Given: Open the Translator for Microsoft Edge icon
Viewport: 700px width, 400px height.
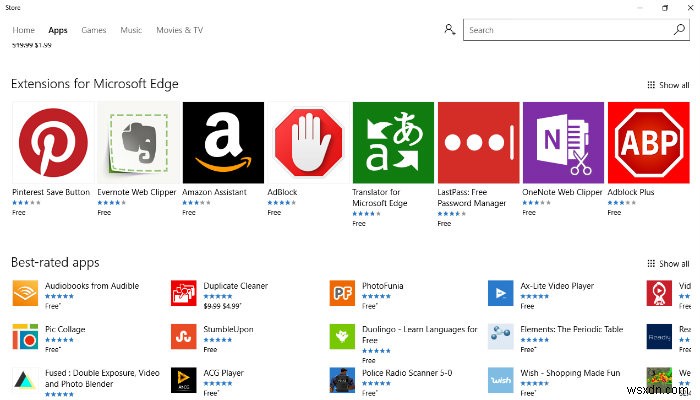Looking at the screenshot, I should pos(393,142).
